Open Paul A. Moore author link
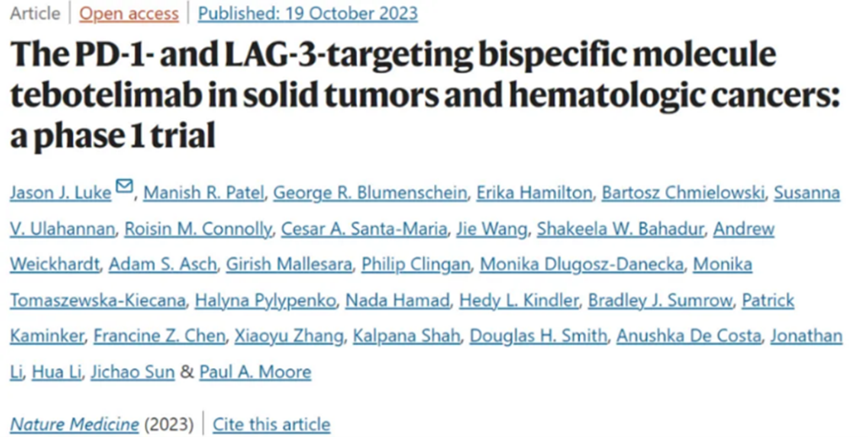Image resolution: width=868 pixels, height=437 pixels. click(x=255, y=372)
